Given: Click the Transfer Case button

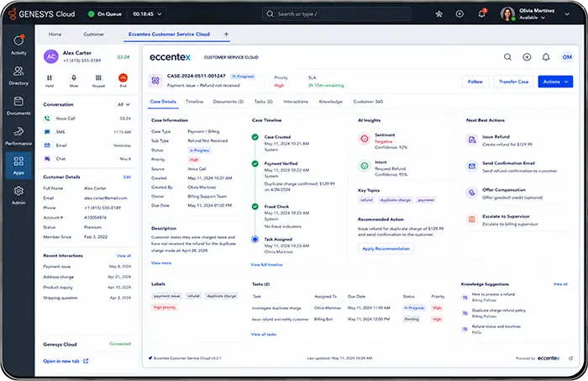Looking at the screenshot, I should (513, 82).
